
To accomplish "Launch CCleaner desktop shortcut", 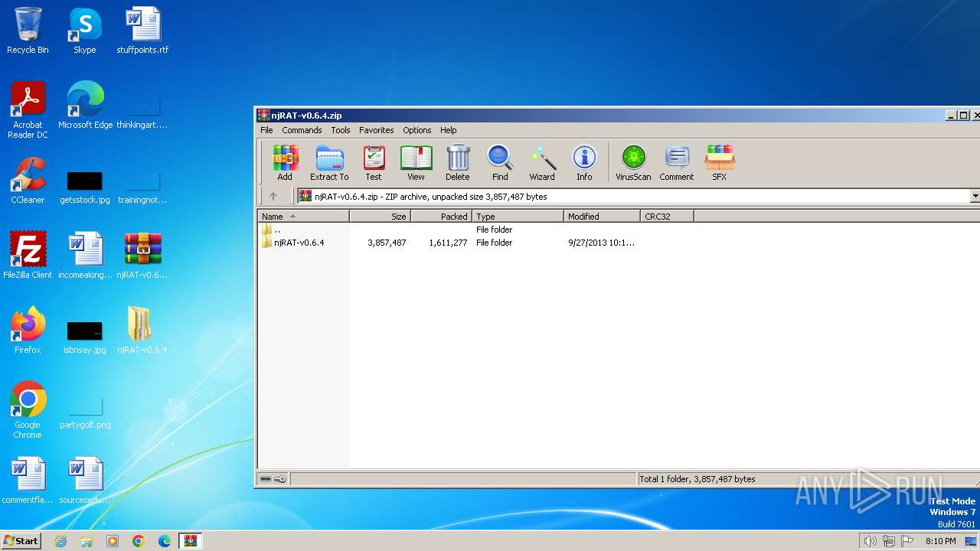I will 28,181.
